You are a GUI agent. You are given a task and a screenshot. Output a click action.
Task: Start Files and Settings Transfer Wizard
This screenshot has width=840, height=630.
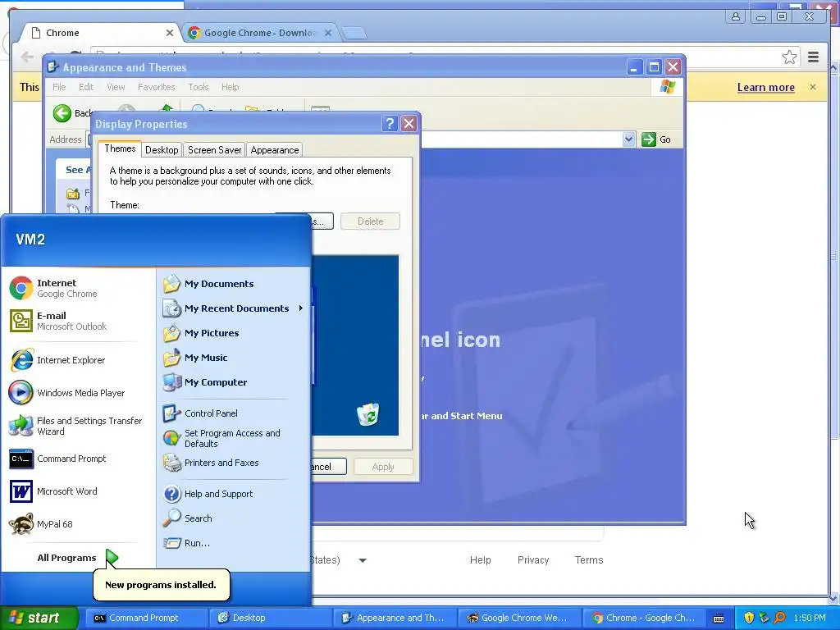point(75,426)
